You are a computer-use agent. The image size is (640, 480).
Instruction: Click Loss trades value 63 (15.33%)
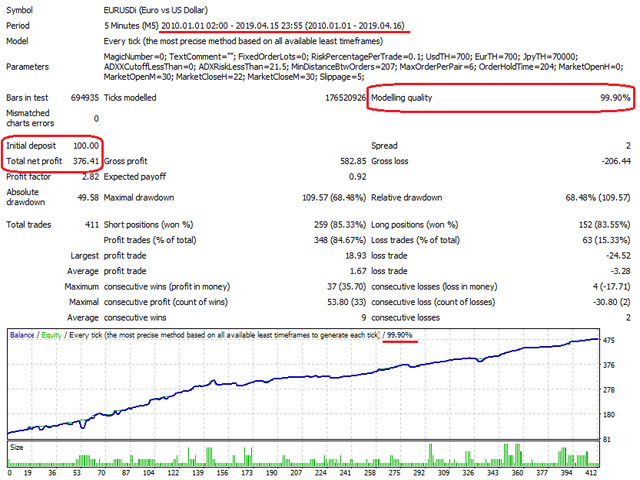607,240
